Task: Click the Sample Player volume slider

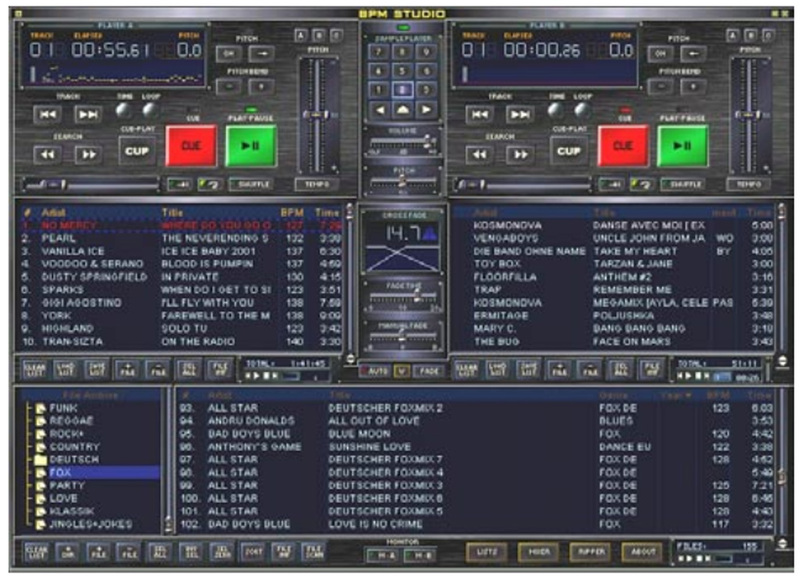Action: click(x=403, y=143)
